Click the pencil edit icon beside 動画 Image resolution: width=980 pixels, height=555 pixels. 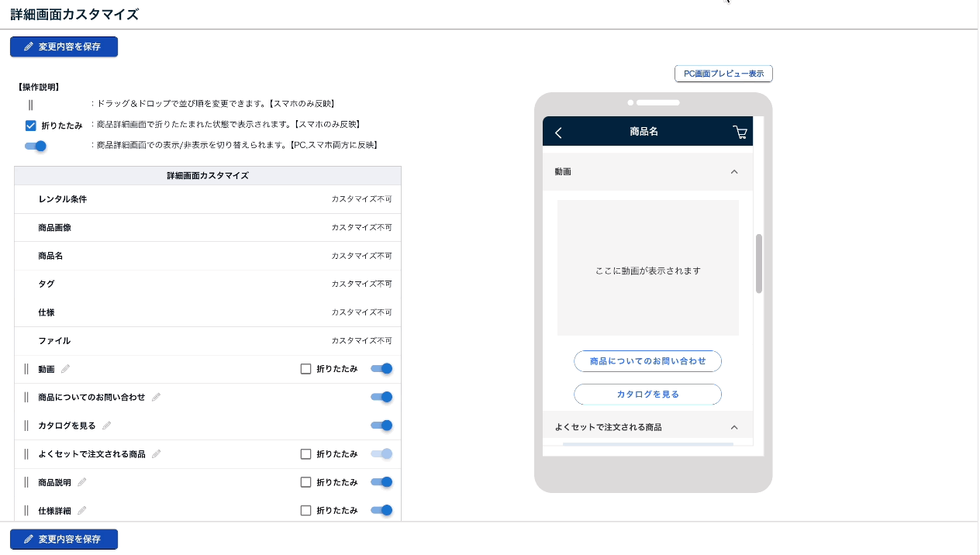pyautogui.click(x=66, y=369)
